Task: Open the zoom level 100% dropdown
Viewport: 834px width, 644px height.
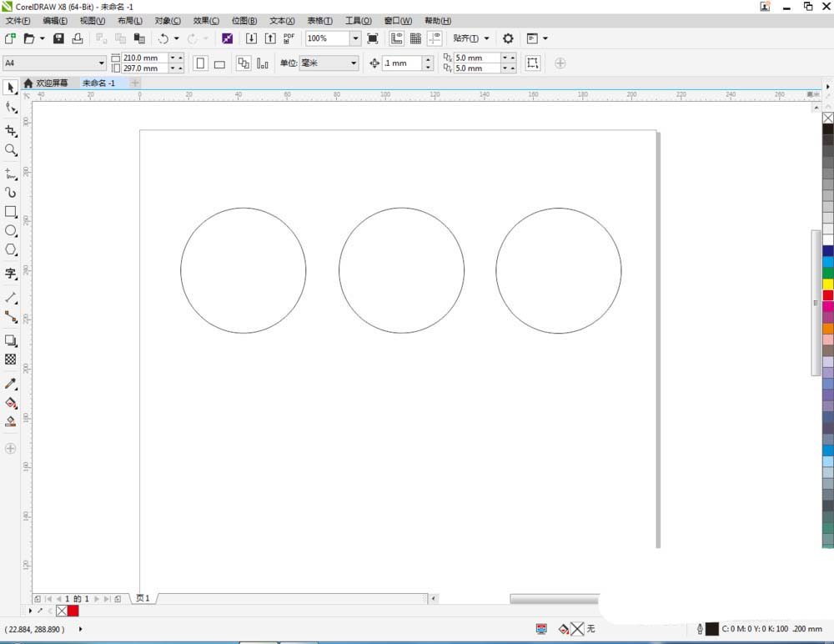Action: click(355, 38)
